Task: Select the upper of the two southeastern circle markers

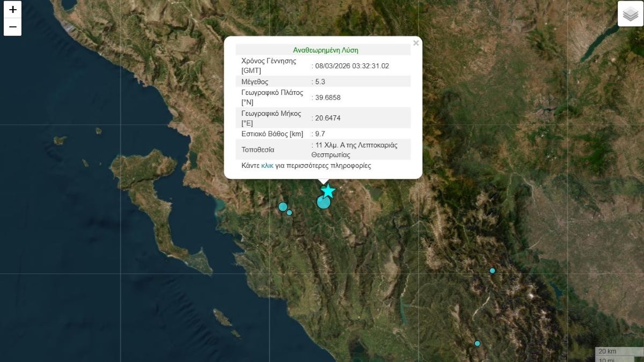Action: 492,271
